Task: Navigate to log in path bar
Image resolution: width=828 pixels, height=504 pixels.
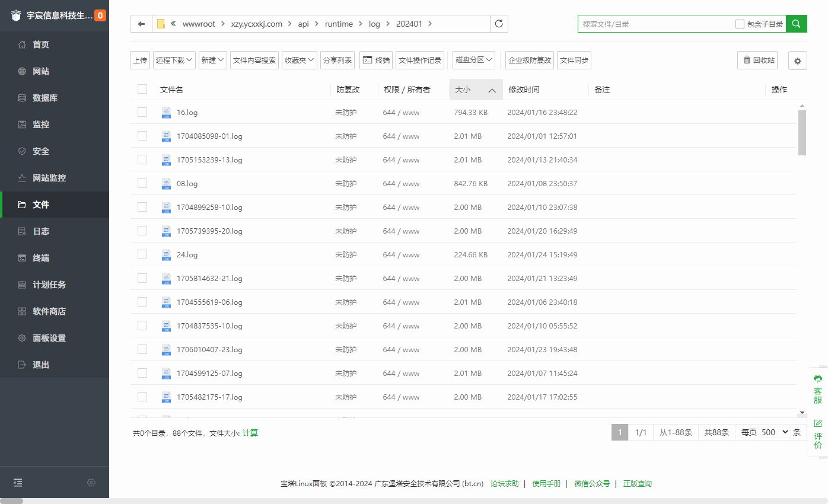Action: point(374,24)
